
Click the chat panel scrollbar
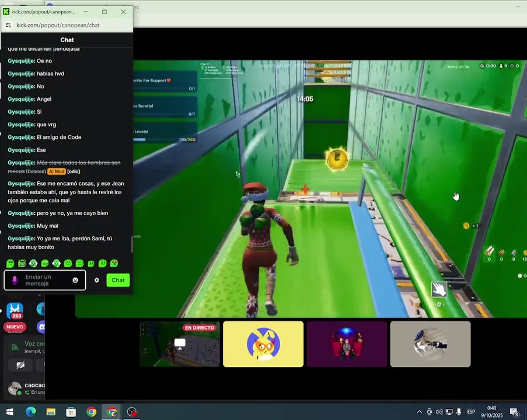tap(132, 244)
